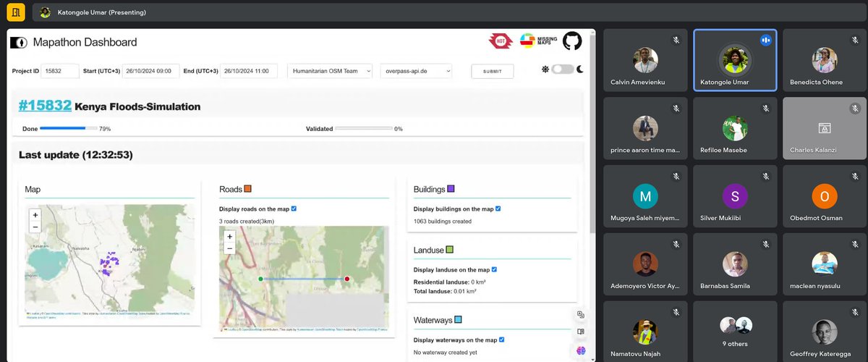This screenshot has width=868, height=362.
Task: Click the green road start marker
Action: point(260,278)
